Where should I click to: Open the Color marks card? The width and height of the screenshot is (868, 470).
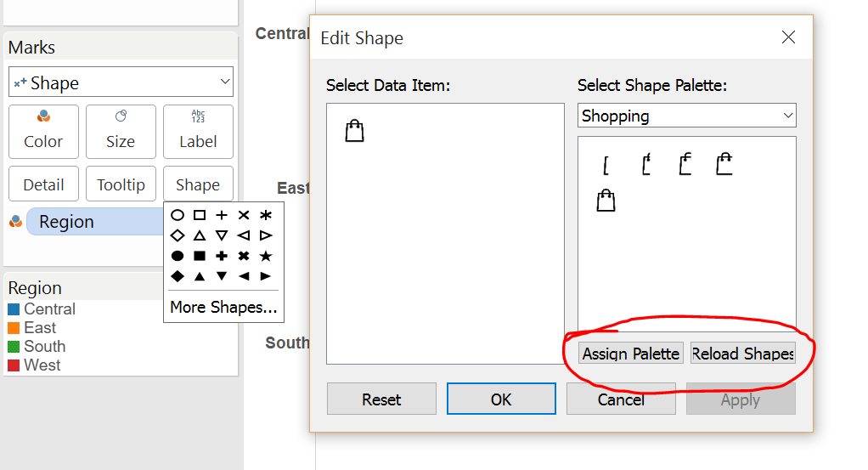(43, 132)
